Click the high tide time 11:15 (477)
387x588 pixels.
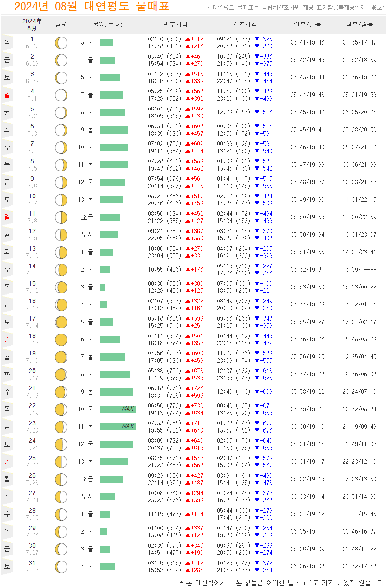[164, 514]
